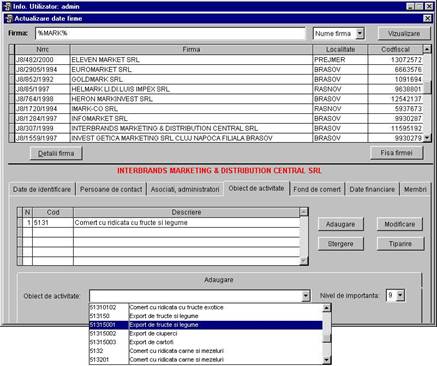Viewport: 437px width, 366px height.
Task: Click the firm list scroll-down arrow
Action: pyautogui.click(x=427, y=138)
